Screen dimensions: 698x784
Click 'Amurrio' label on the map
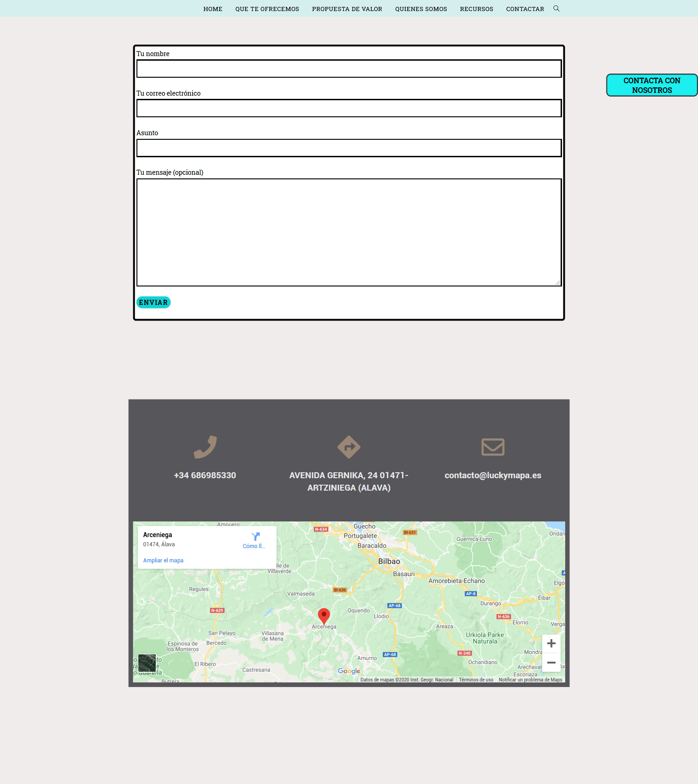367,658
